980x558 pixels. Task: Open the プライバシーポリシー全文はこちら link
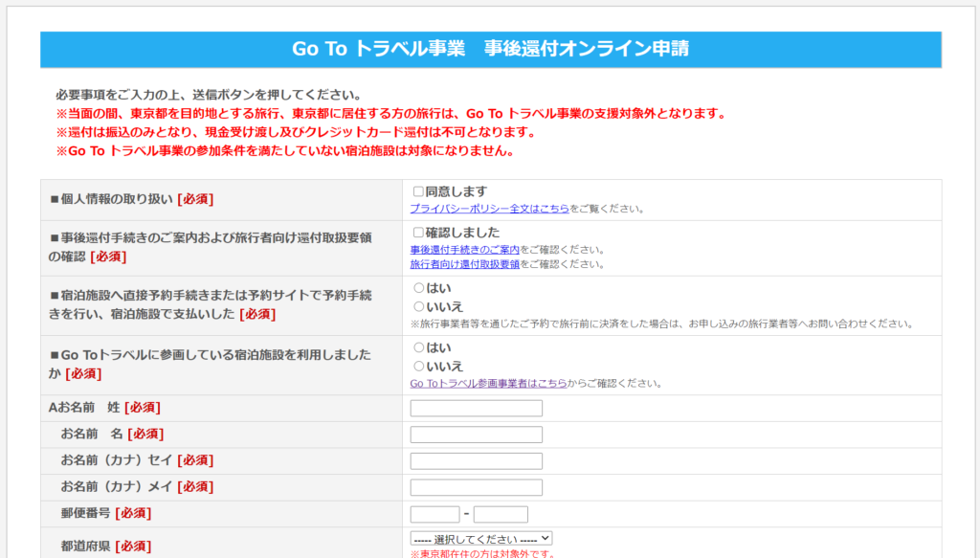coord(489,208)
